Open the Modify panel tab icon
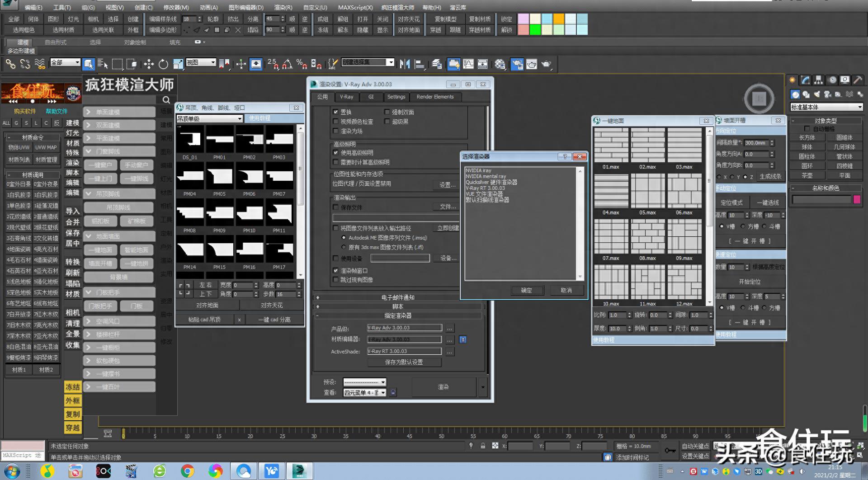The height and width of the screenshot is (480, 868). coord(806,80)
